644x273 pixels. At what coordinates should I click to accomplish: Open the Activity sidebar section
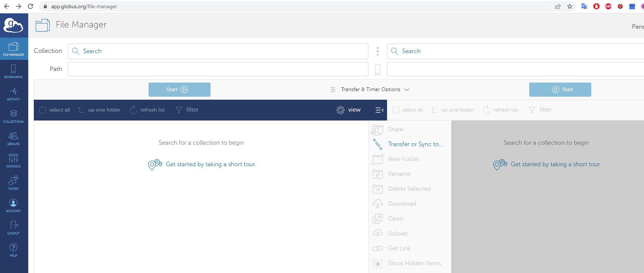(13, 93)
